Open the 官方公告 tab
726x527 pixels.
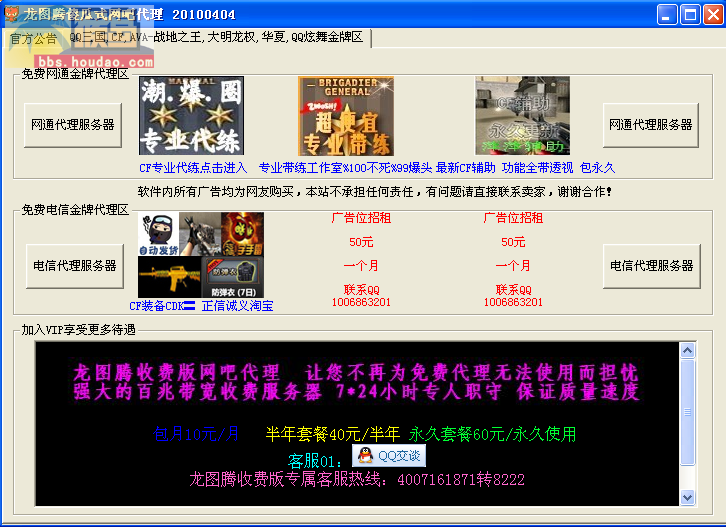point(34,38)
